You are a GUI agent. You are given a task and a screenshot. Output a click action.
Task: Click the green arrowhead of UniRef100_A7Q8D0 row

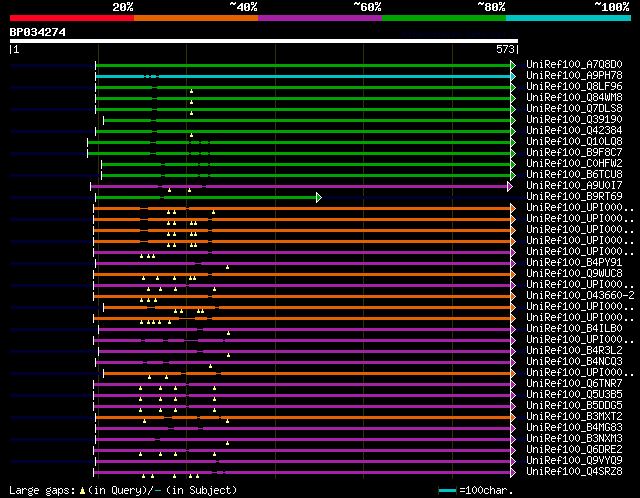(513, 65)
